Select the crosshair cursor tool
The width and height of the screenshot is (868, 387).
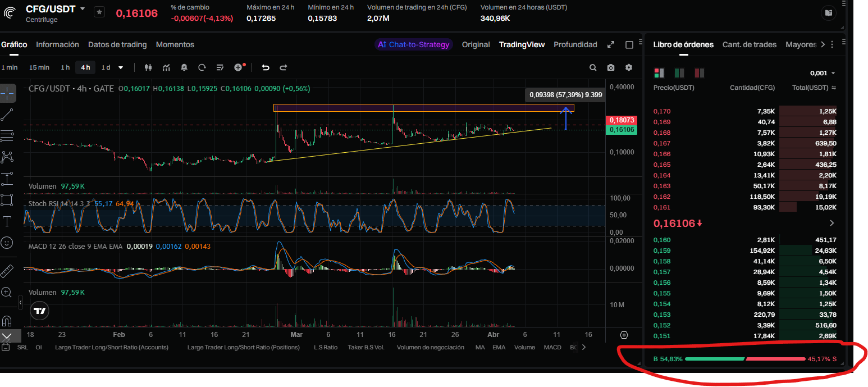[7, 93]
